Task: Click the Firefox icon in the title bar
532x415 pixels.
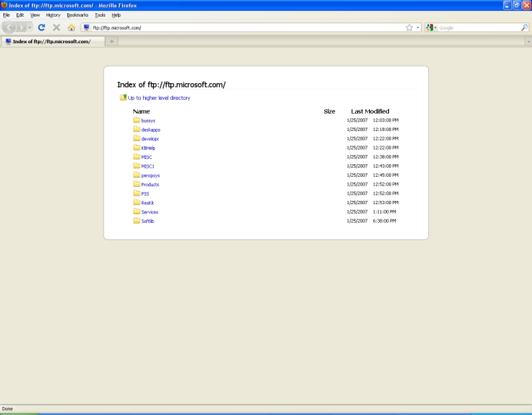Action: point(4,5)
